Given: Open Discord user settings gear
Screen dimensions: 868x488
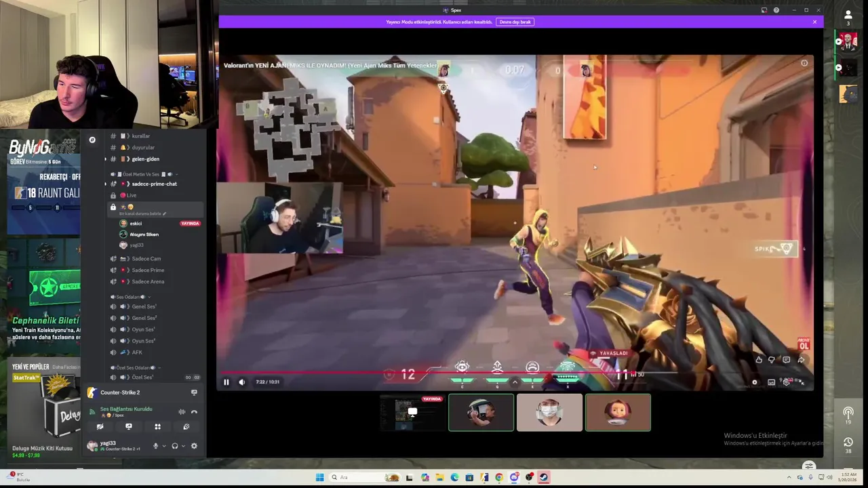Looking at the screenshot, I should pyautogui.click(x=194, y=446).
